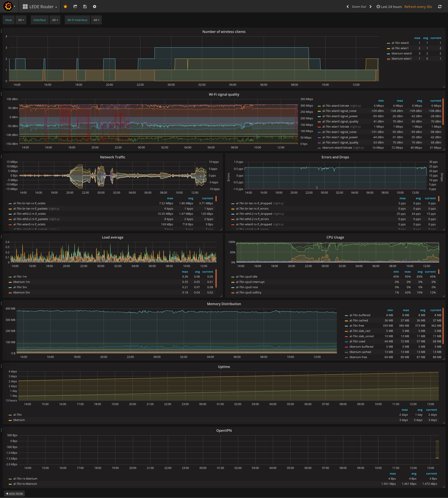Click the star favorite dashboard icon

click(65, 7)
